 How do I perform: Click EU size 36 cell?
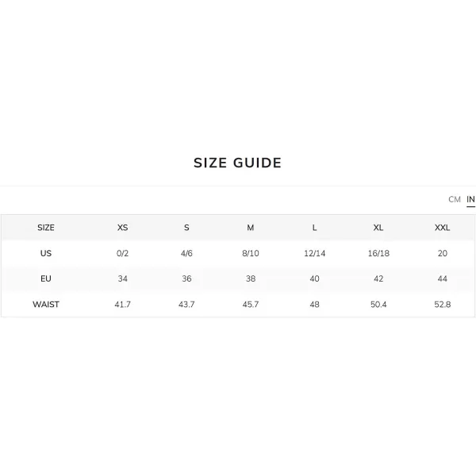coord(186,278)
